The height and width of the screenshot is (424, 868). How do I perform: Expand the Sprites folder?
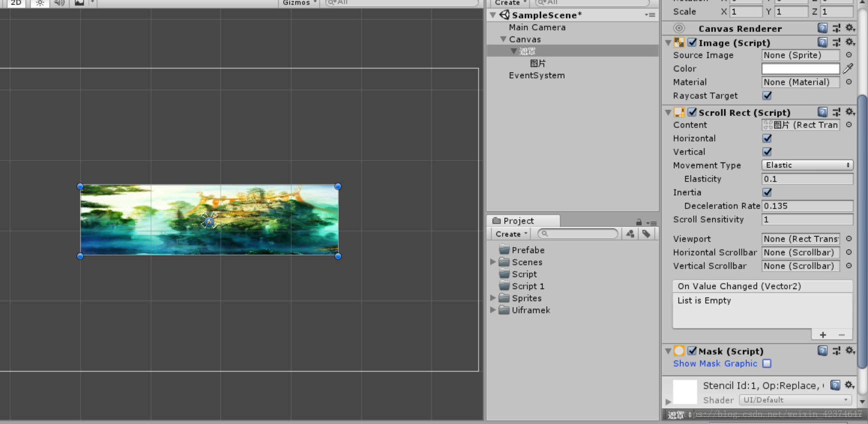(493, 298)
